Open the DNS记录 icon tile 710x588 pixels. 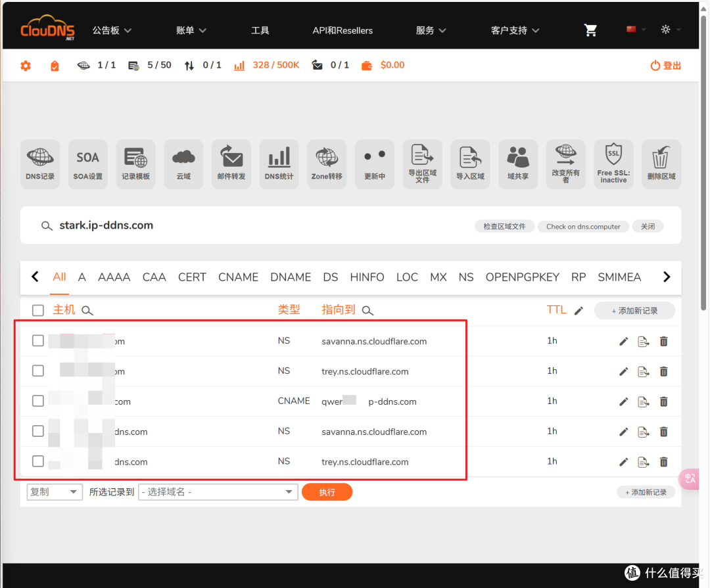pyautogui.click(x=40, y=164)
